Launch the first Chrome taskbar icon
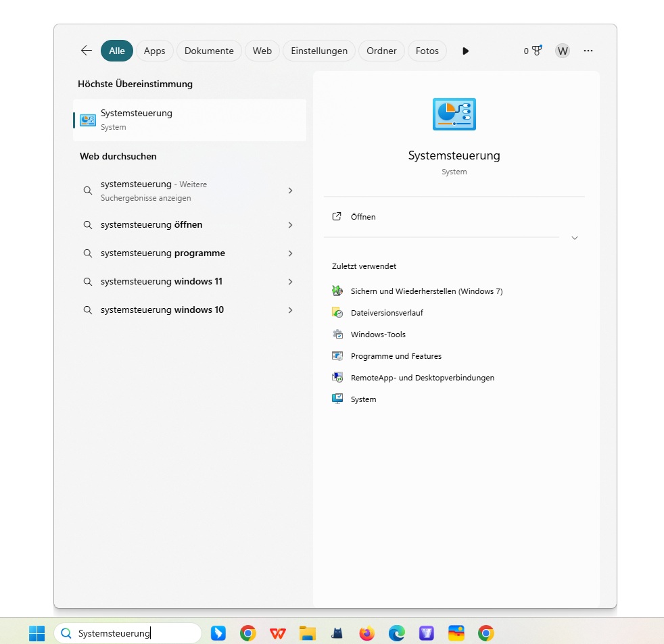Screen dimensions: 664x644 point(247,633)
